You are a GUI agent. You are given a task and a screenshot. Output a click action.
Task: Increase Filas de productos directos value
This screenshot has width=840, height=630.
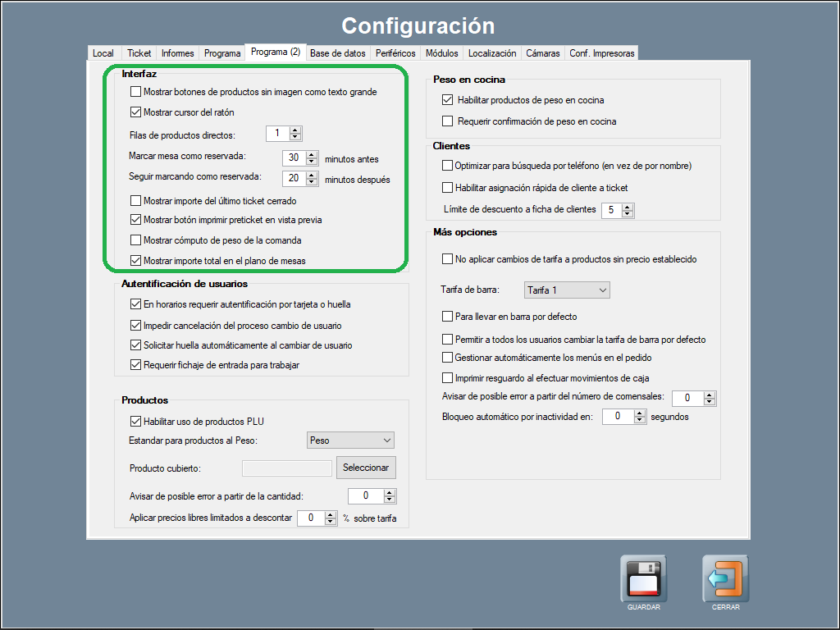296,130
